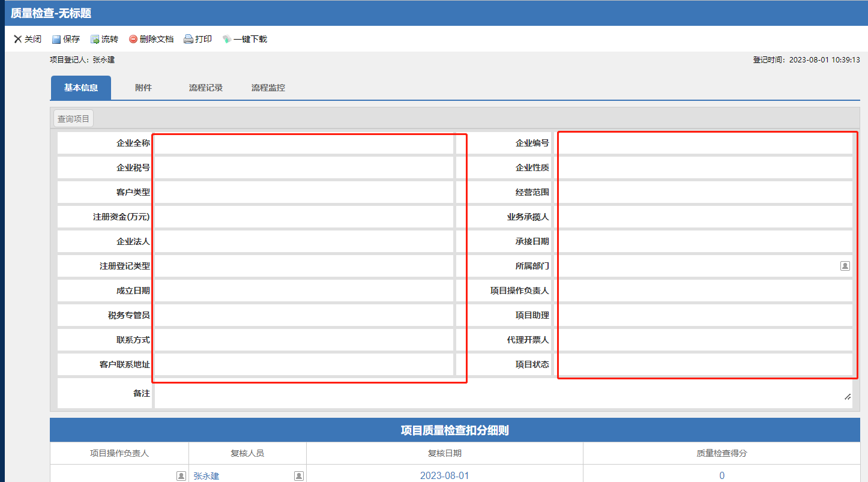868x482 pixels.
Task: Click inside the 备注 remarks textarea
Action: tap(503, 393)
